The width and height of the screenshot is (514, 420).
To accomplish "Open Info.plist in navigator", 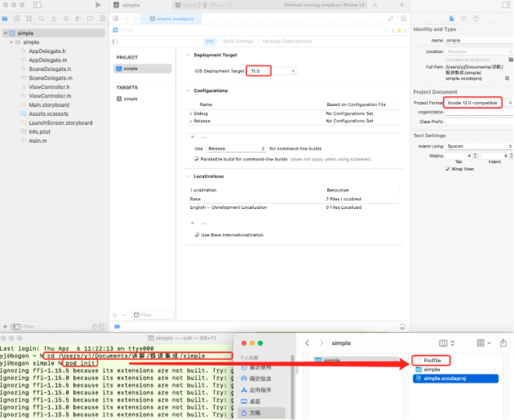I will (39, 132).
